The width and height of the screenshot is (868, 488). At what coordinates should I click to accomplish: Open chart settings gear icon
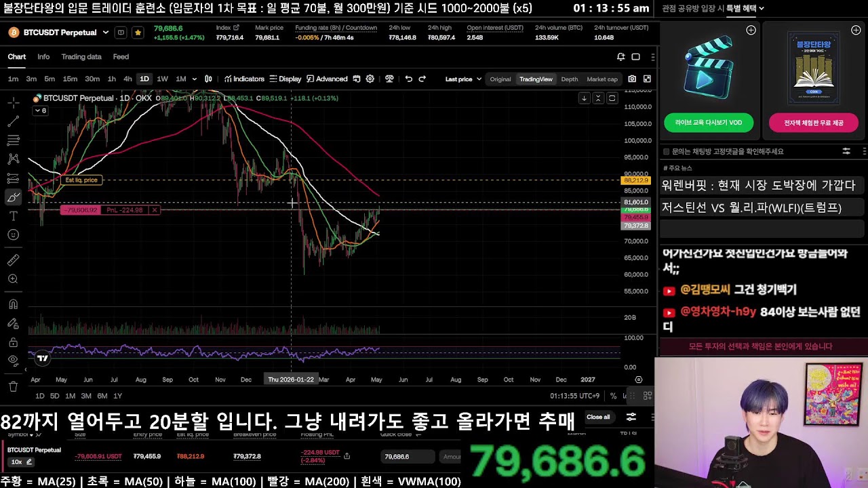[x=370, y=79]
